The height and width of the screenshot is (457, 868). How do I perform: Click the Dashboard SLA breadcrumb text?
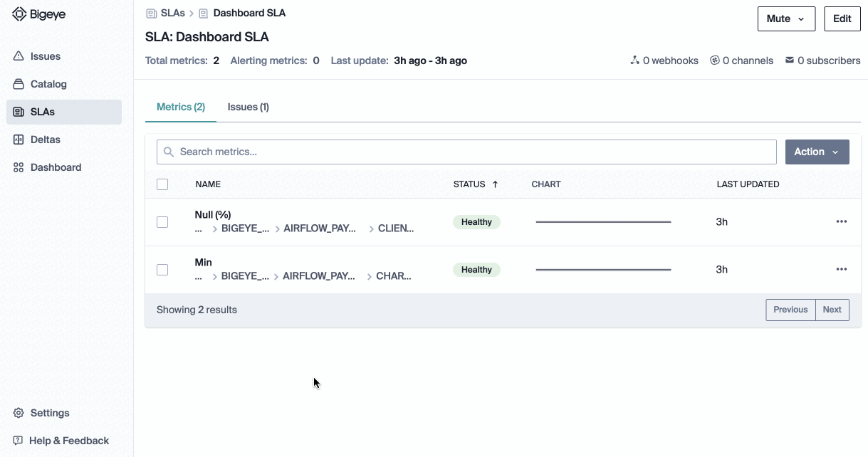(x=250, y=13)
